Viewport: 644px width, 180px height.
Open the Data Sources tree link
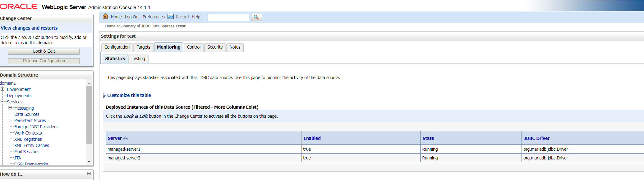tap(27, 114)
